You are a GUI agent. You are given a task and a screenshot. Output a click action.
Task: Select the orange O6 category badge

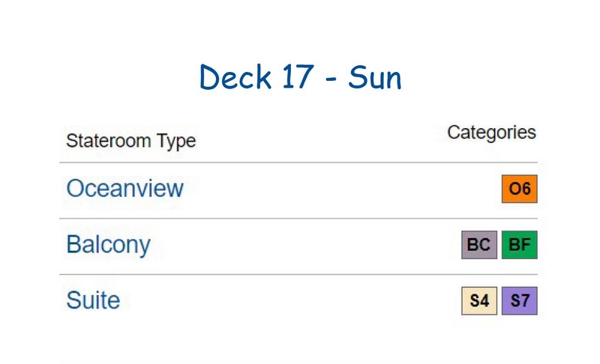(x=519, y=189)
